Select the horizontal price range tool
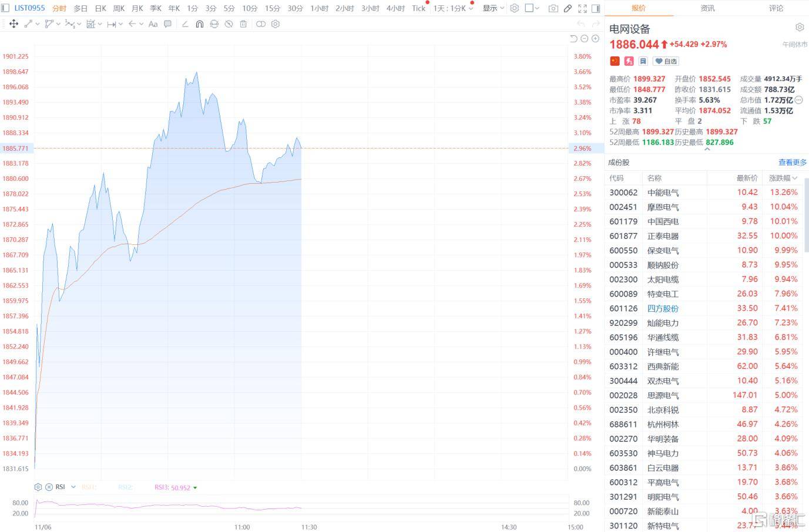Viewport: 809px width, 532px height. 111,24
